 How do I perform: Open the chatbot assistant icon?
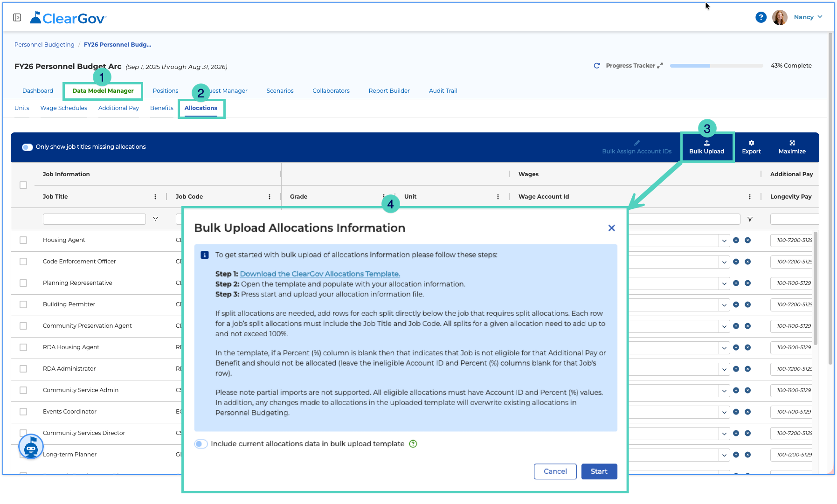click(31, 447)
